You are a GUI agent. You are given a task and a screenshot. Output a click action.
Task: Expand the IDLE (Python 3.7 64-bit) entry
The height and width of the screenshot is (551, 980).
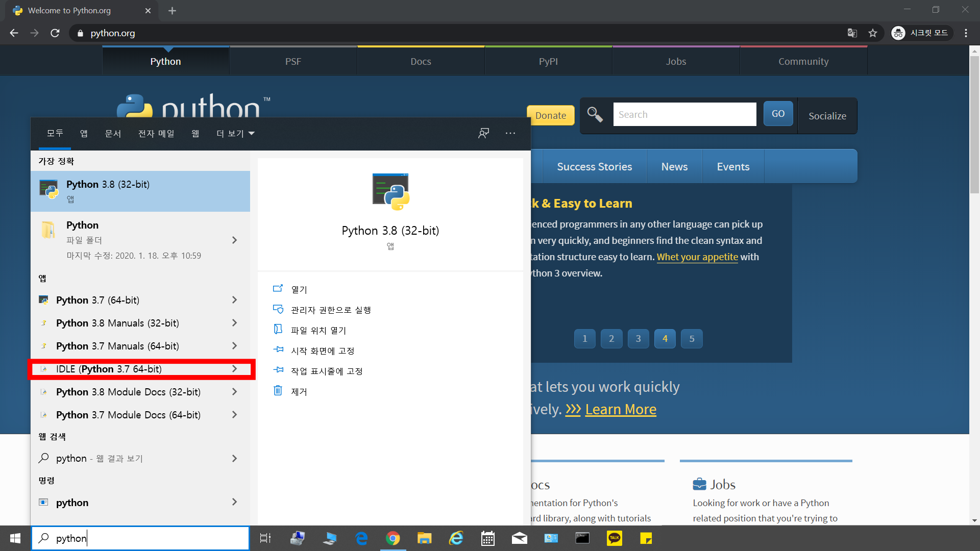(234, 369)
